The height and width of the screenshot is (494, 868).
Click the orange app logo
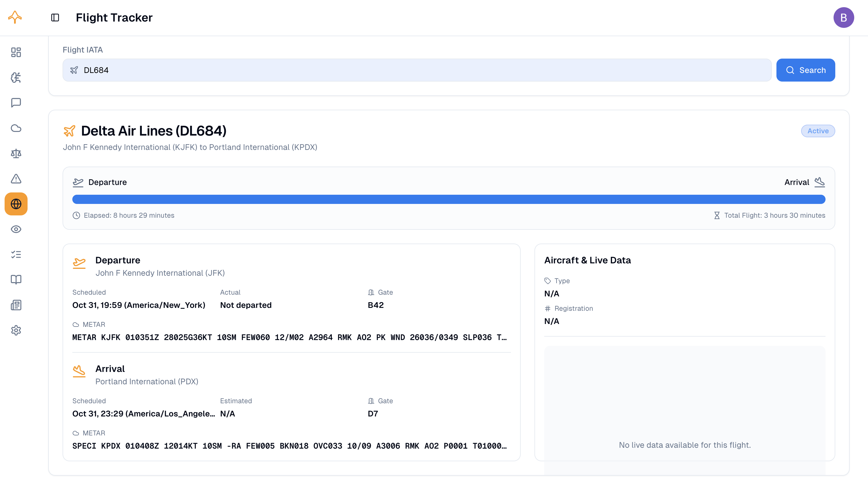(15, 17)
